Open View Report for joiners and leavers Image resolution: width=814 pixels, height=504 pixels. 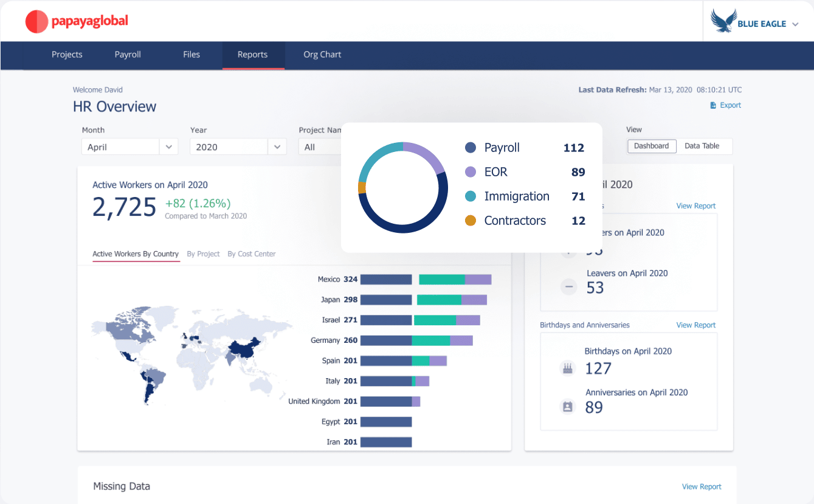coord(696,206)
